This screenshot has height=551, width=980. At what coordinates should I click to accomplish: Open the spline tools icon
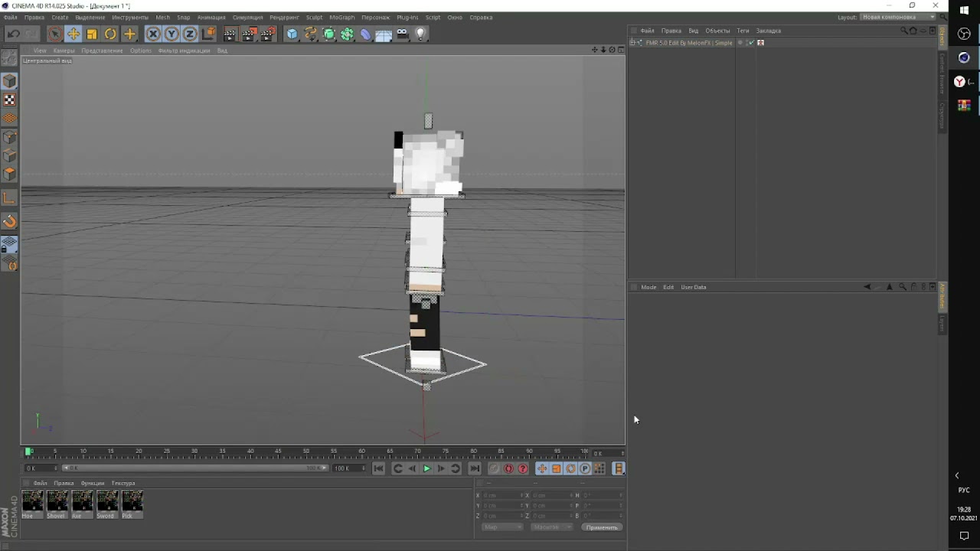[310, 34]
